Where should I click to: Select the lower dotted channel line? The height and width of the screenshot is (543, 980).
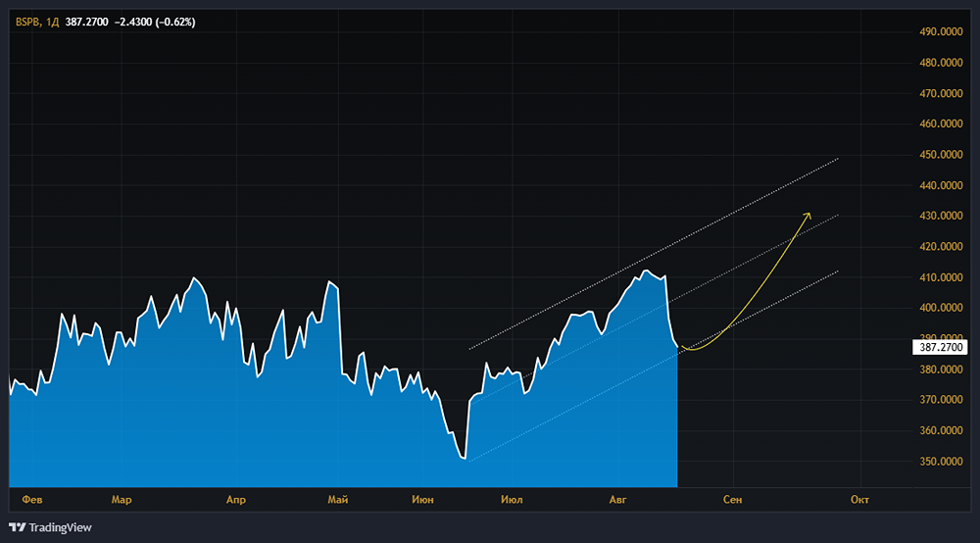(x=654, y=367)
